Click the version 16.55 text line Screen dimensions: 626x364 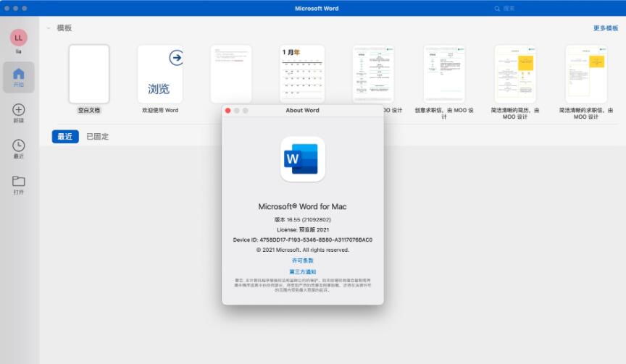click(x=303, y=220)
